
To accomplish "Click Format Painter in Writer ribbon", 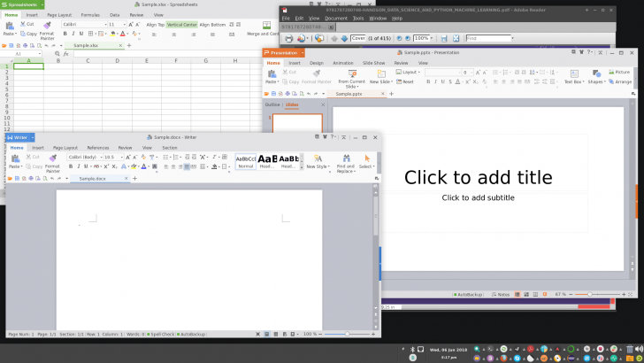I will tap(52, 163).
